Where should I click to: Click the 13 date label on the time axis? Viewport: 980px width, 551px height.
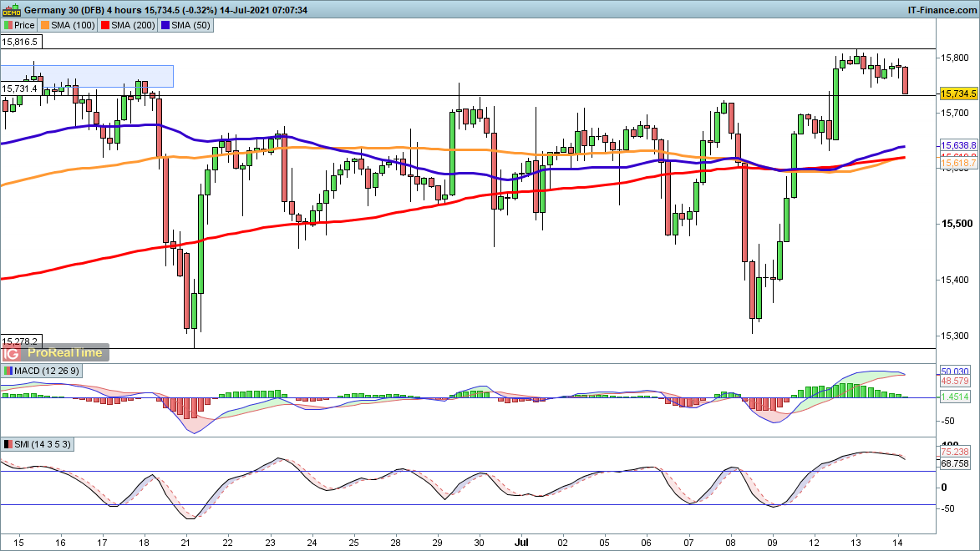[x=856, y=543]
